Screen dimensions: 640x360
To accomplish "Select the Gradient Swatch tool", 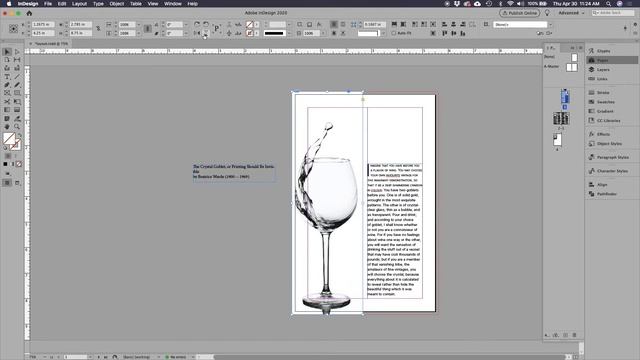I will 7,110.
